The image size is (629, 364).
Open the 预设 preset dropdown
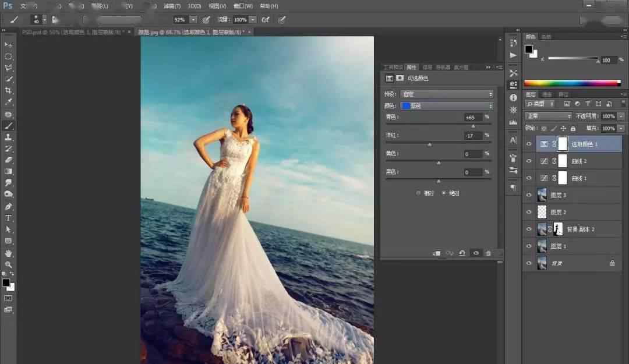(447, 94)
